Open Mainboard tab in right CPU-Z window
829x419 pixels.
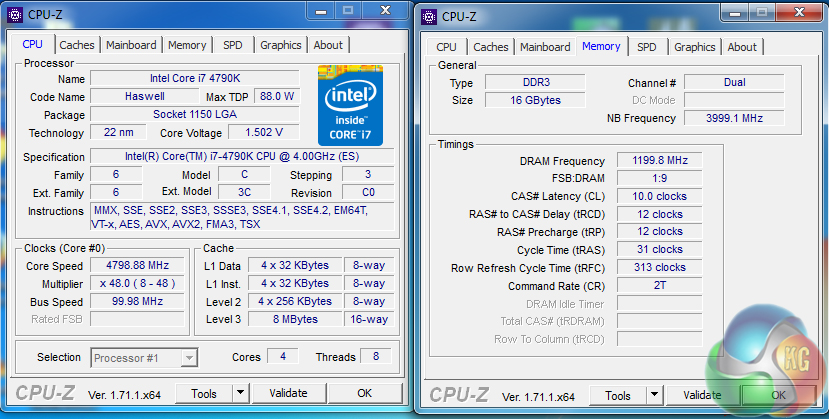[x=545, y=46]
